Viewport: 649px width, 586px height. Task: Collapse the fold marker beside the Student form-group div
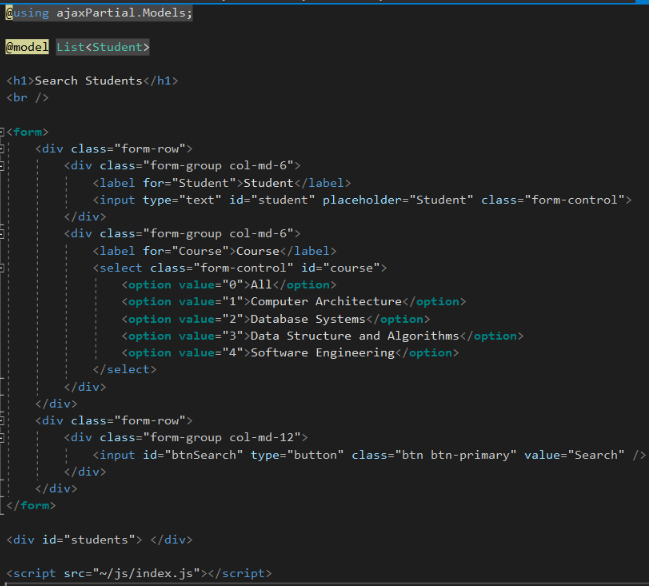pyautogui.click(x=1, y=166)
